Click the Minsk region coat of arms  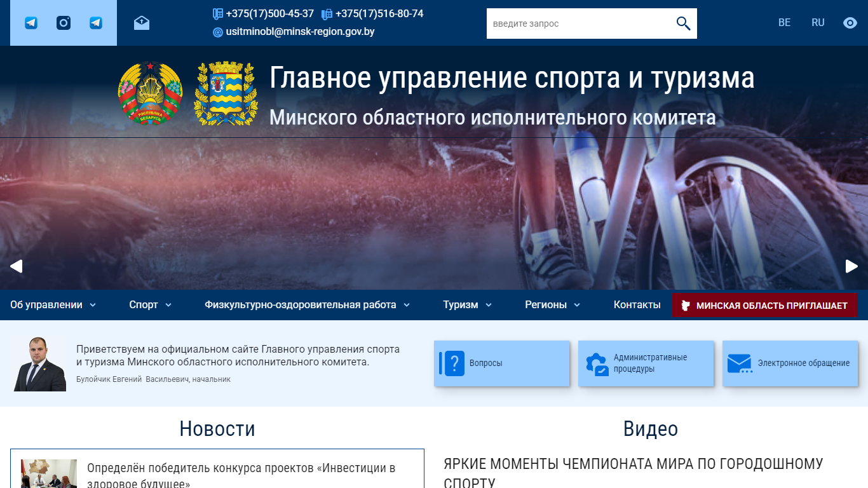pyautogui.click(x=226, y=93)
